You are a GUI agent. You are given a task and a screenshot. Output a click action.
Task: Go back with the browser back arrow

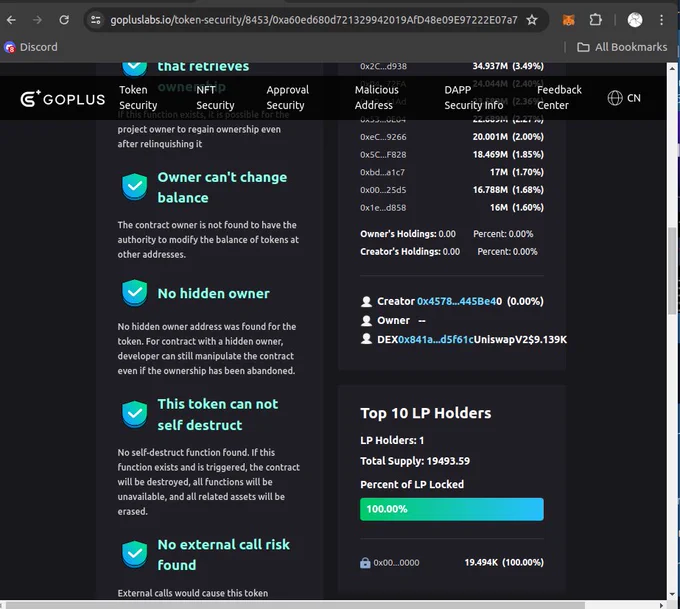tap(11, 20)
